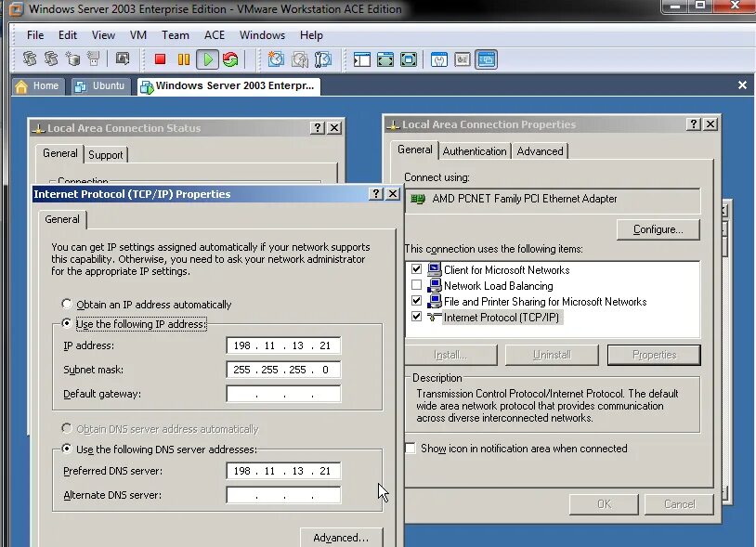756x547 pixels.
Task: Select Use the following IP address radio
Action: [67, 323]
